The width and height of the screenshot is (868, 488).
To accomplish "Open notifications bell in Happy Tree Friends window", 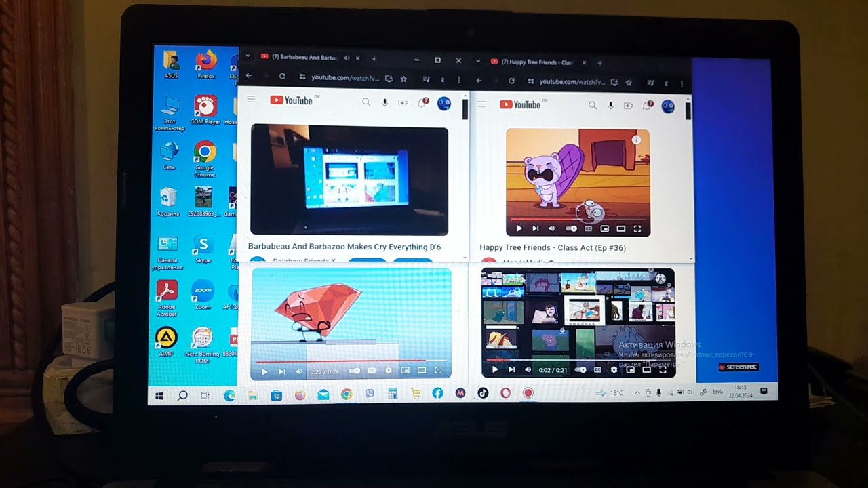I will (x=647, y=106).
